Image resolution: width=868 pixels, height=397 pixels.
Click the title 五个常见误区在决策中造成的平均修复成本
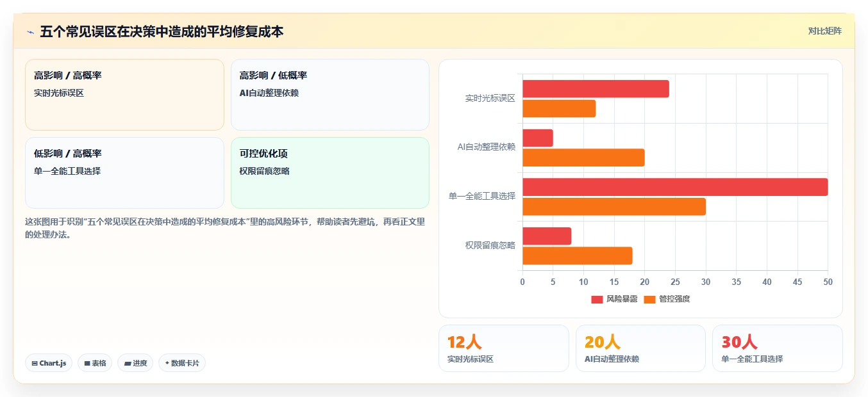[x=162, y=31]
